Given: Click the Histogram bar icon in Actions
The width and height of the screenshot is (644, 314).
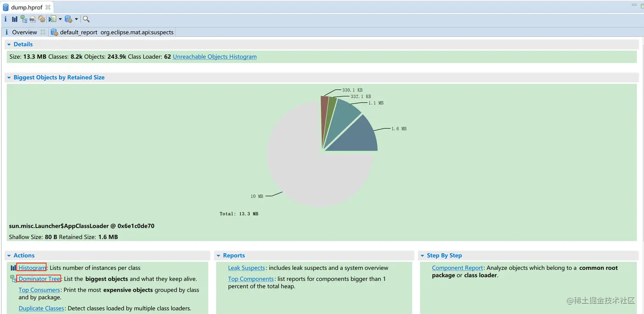Looking at the screenshot, I should (x=14, y=268).
